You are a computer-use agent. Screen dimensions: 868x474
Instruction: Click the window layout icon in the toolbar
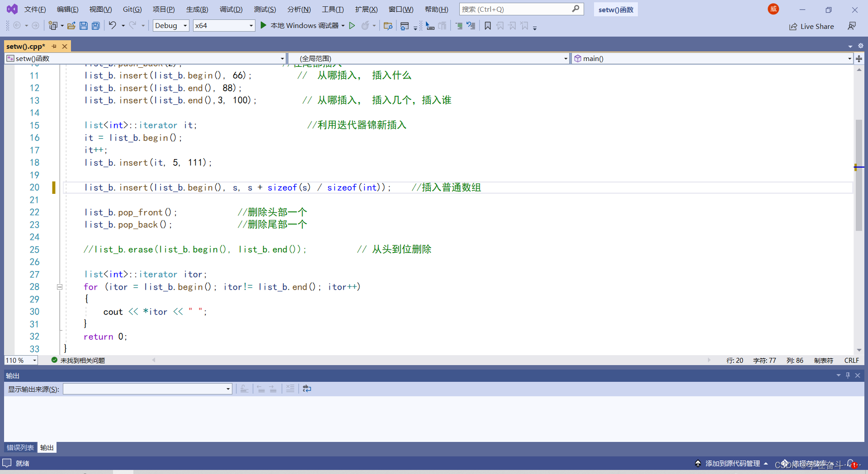pos(405,26)
